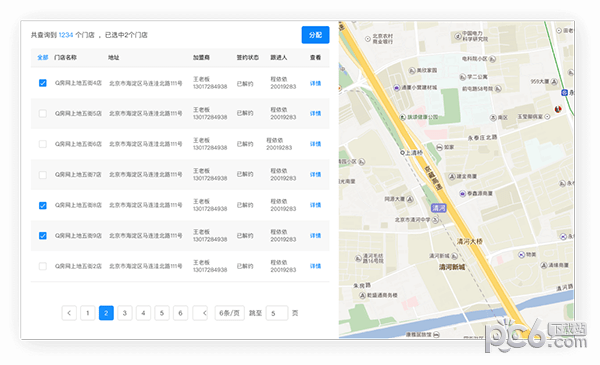Click the address cell of Q房网上地五街6店
The width and height of the screenshot is (600, 365).
coord(145,144)
